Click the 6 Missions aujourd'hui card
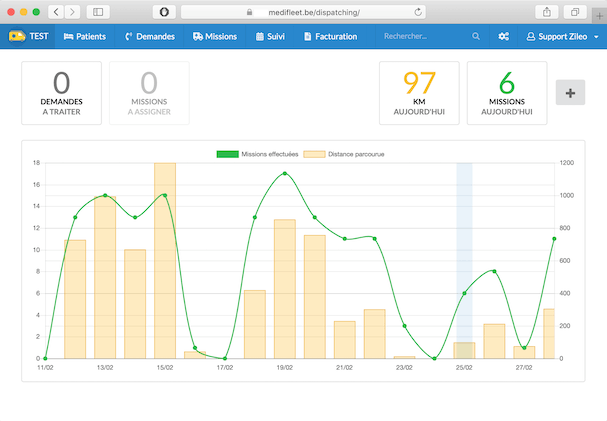This screenshot has width=607, height=421. coord(506,93)
